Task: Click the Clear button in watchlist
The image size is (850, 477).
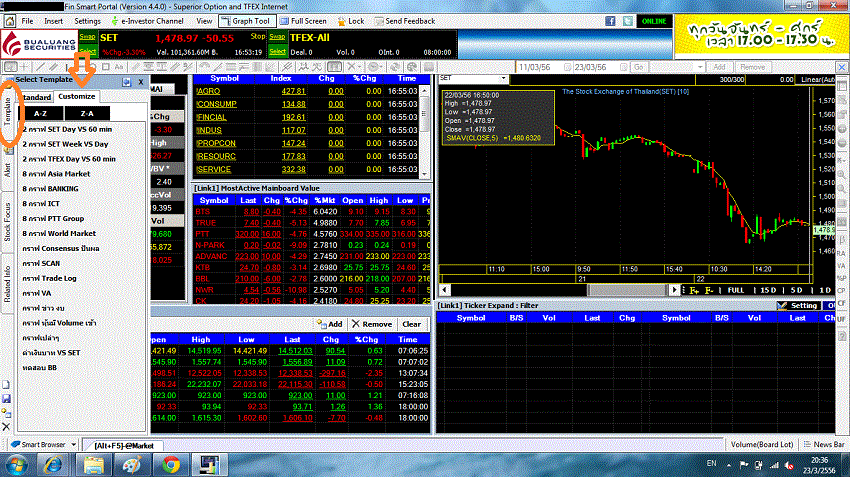Action: [411, 324]
